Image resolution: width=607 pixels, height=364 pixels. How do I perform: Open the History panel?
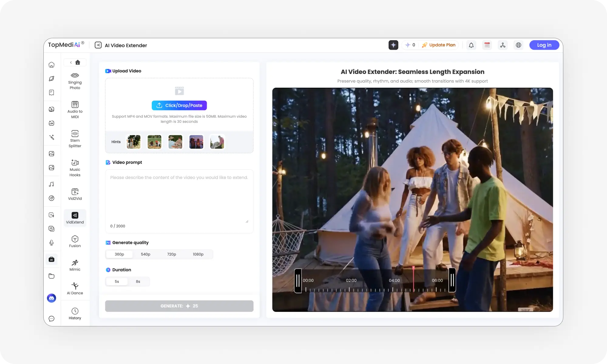click(x=75, y=313)
